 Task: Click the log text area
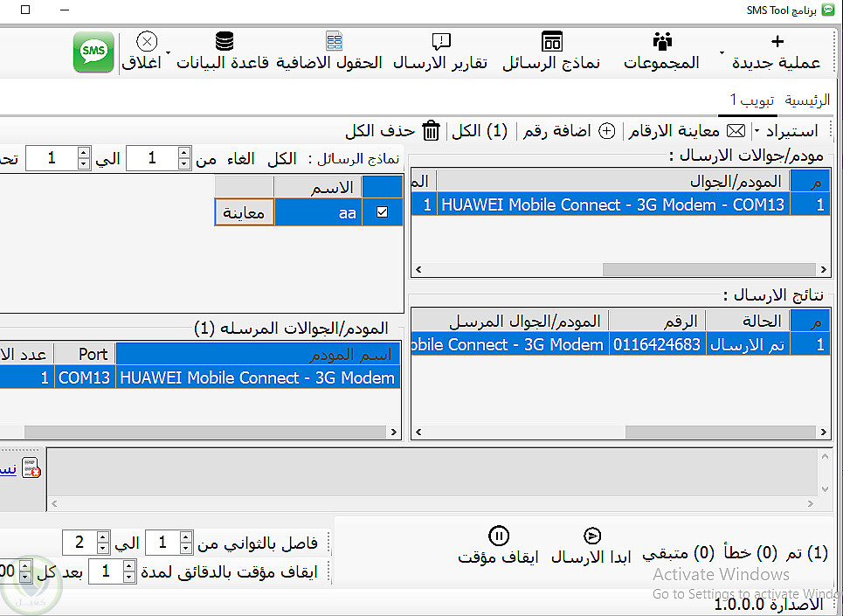(432, 473)
